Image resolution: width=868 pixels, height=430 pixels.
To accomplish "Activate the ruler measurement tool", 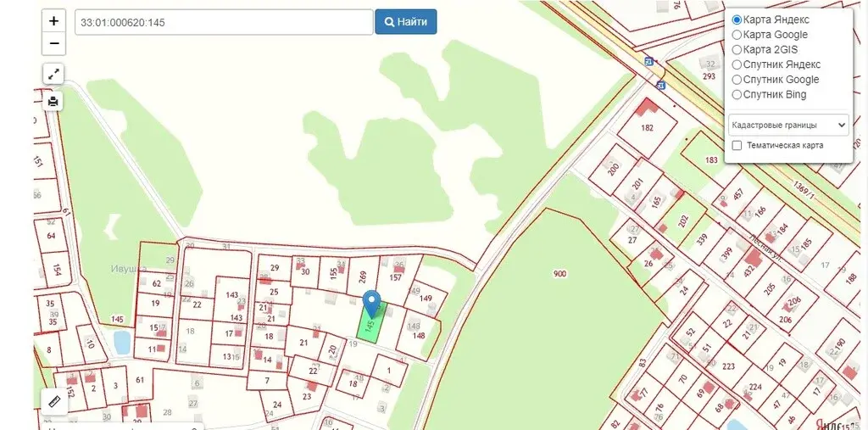I will pyautogui.click(x=54, y=401).
